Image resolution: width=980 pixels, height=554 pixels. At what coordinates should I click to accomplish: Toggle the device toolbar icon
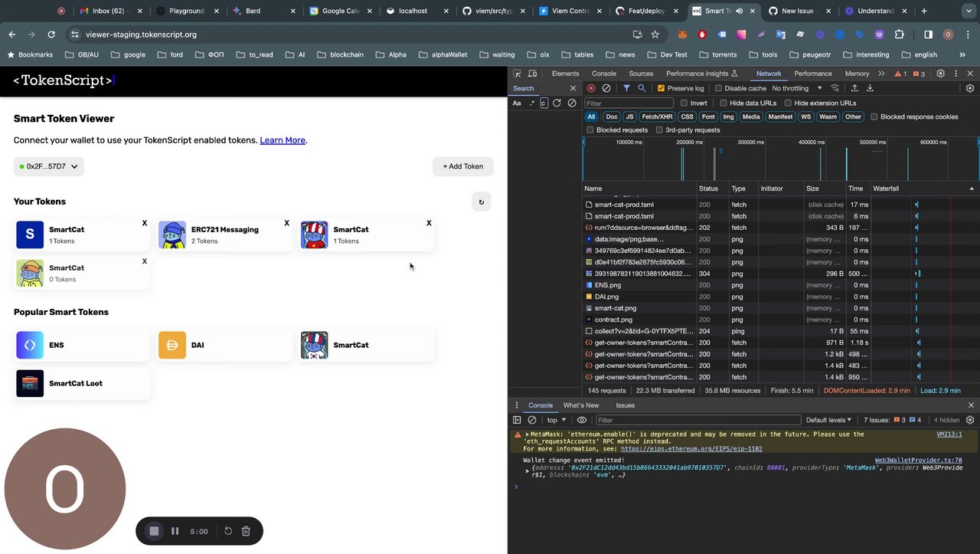532,74
